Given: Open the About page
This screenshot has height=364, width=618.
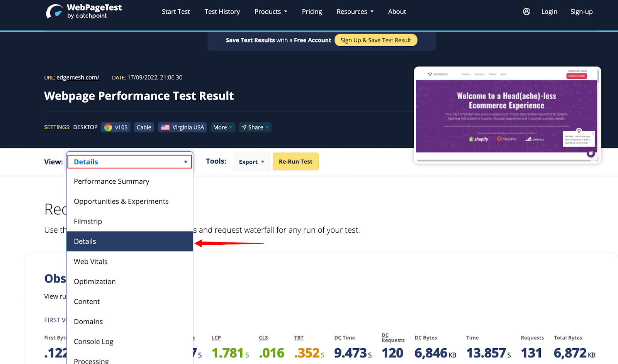Looking at the screenshot, I should tap(397, 12).
